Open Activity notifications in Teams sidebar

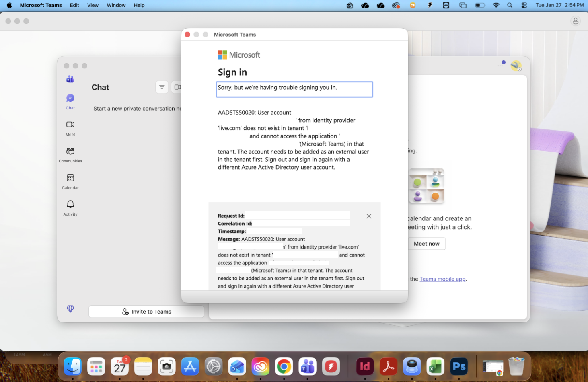point(70,208)
